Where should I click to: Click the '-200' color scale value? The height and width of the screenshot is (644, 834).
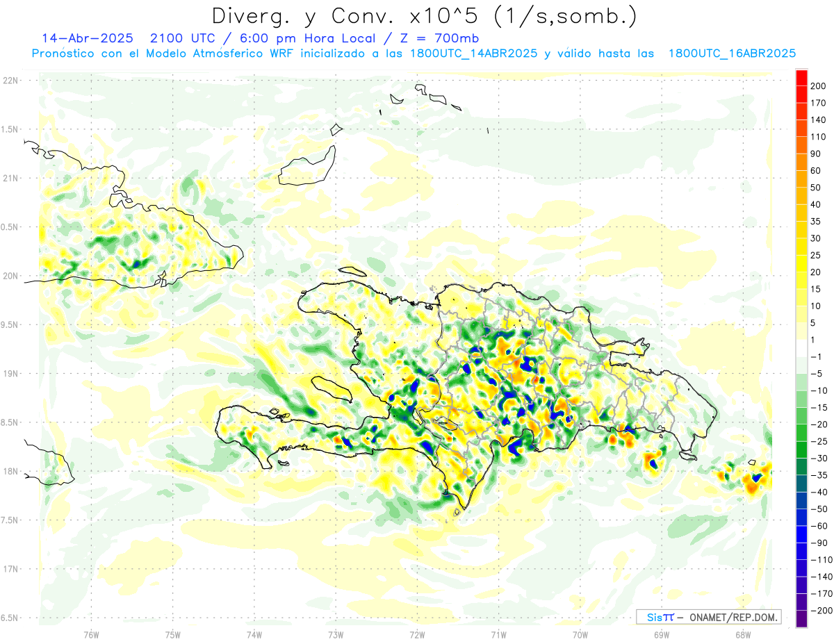point(821,611)
